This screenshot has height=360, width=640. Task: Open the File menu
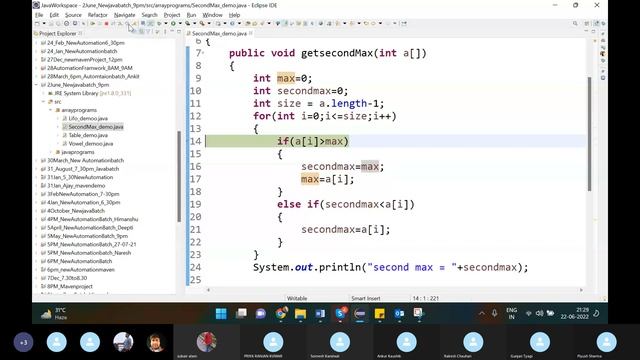39,15
